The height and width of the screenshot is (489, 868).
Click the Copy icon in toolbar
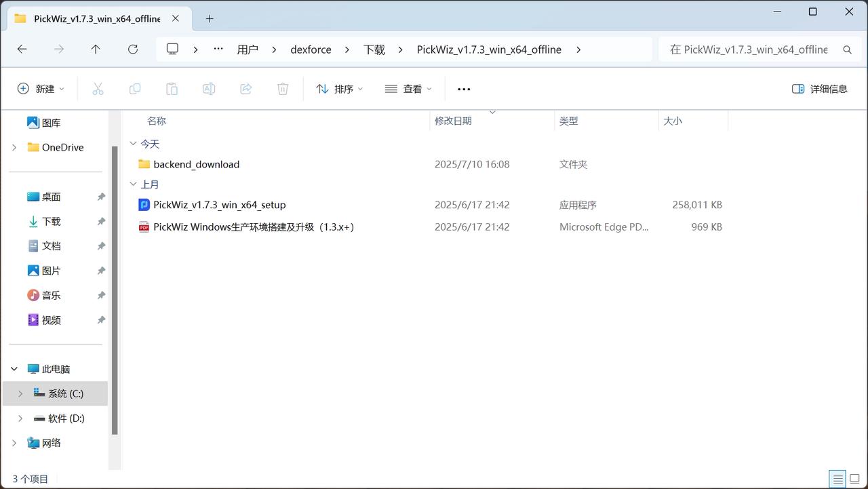(135, 89)
